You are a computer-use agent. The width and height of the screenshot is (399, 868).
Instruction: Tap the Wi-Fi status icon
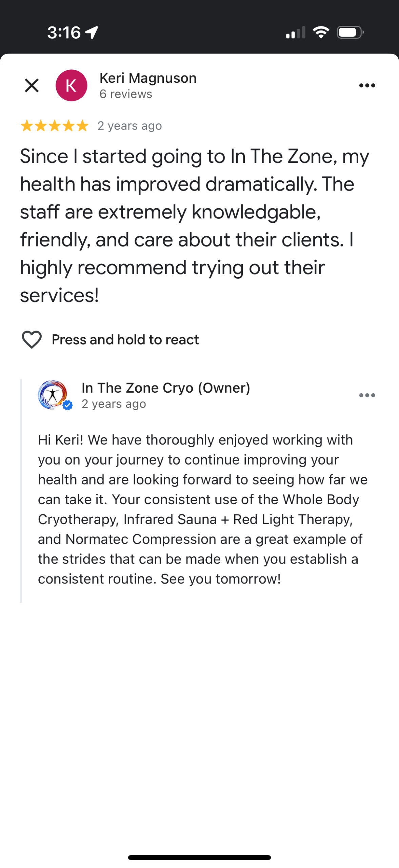click(321, 33)
